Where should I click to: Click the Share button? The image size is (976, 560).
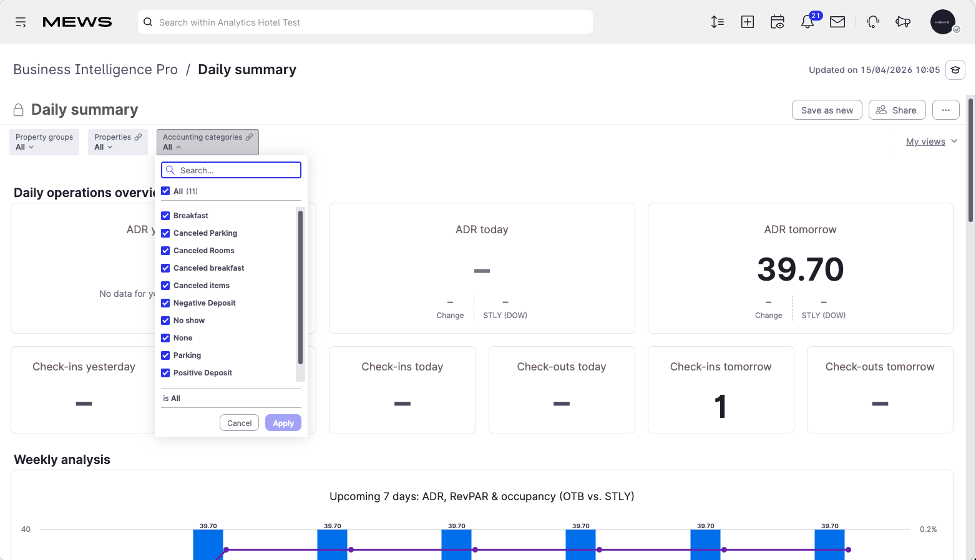tap(897, 110)
